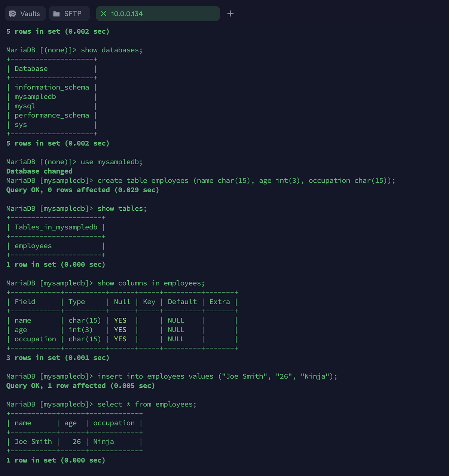Click the Joe Smith row in the results table

pyautogui.click(x=33, y=442)
